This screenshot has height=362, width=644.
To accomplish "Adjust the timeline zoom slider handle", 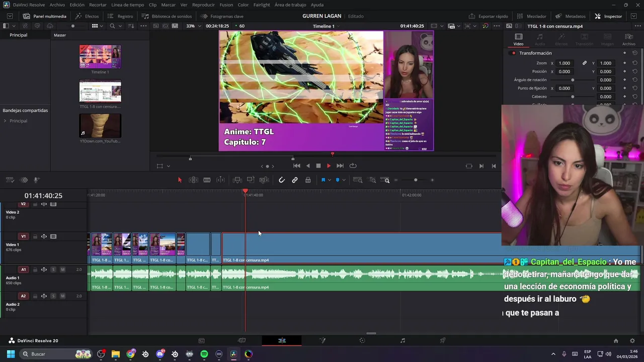I will tap(416, 180).
